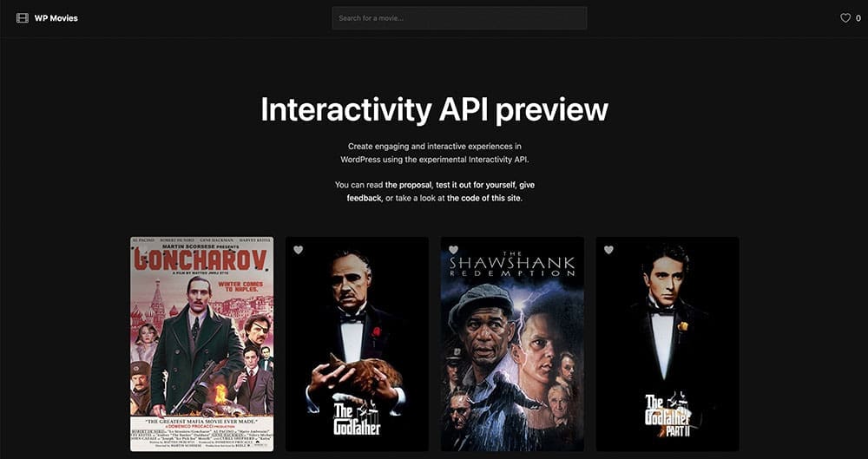Image resolution: width=868 pixels, height=459 pixels.
Task: Open the Goncharov movie poster
Action: [x=202, y=344]
